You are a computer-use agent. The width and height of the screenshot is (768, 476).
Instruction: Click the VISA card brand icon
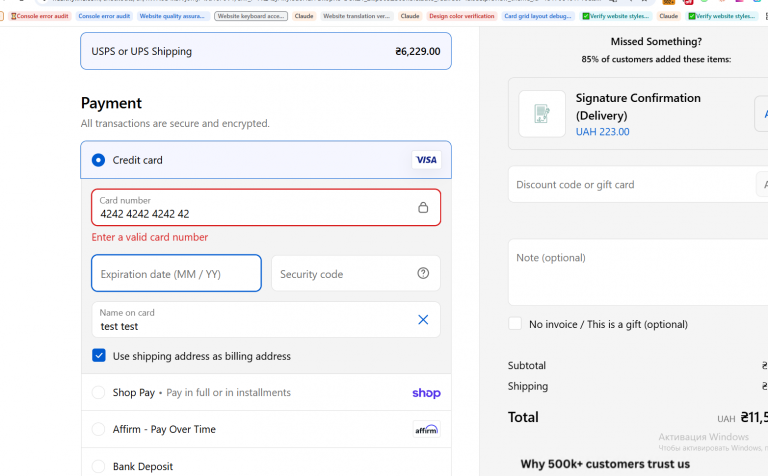426,160
